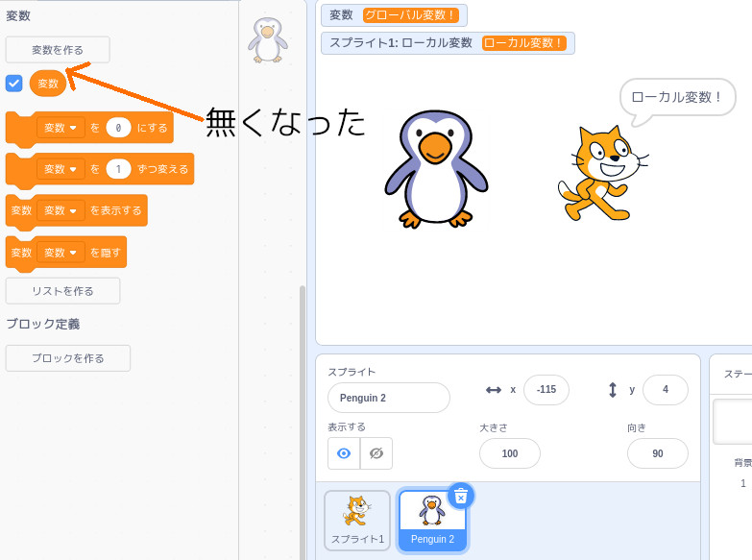The height and width of the screenshot is (560, 752).
Task: Open the 変数 dropdown in the を隠す block
Action: click(x=61, y=253)
